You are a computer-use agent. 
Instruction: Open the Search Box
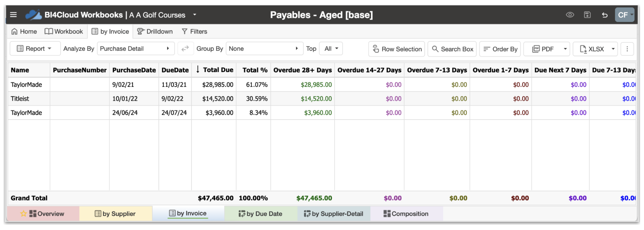coord(452,49)
